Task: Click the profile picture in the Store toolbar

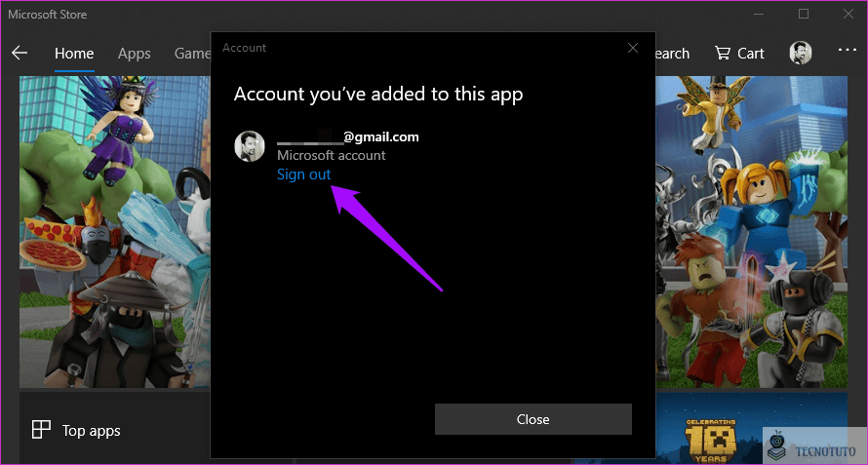Action: coord(801,53)
